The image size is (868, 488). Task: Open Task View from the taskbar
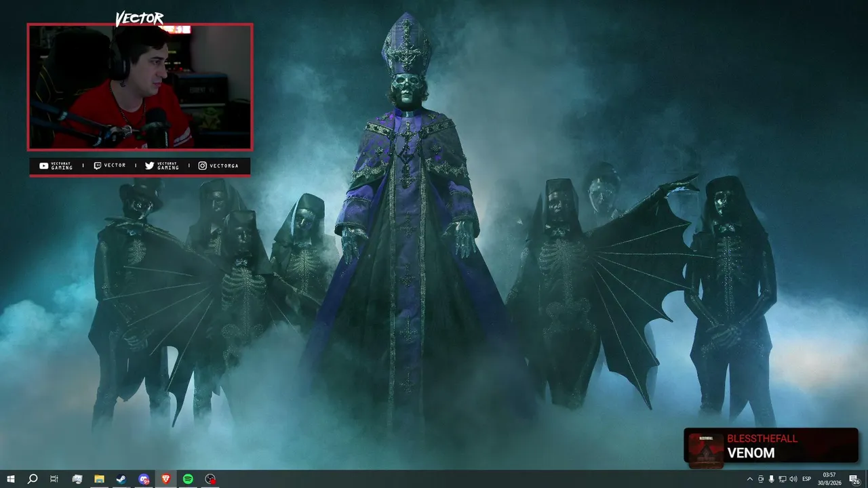point(54,479)
